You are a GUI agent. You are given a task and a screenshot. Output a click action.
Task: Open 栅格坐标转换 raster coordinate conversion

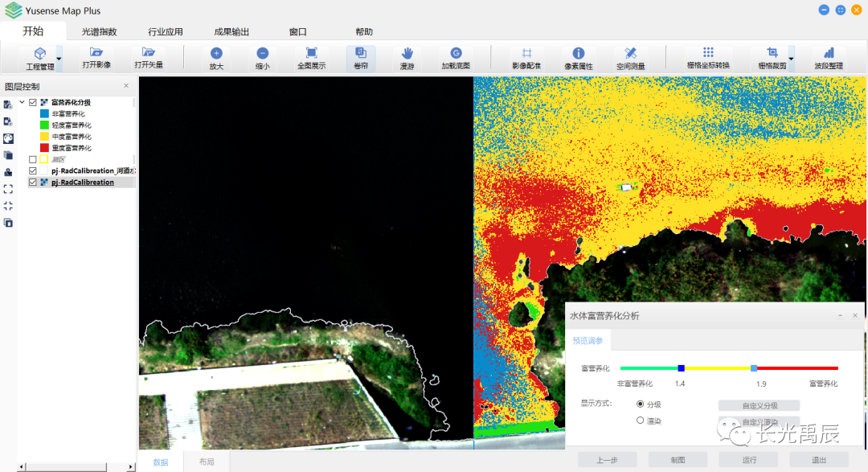pyautogui.click(x=708, y=53)
